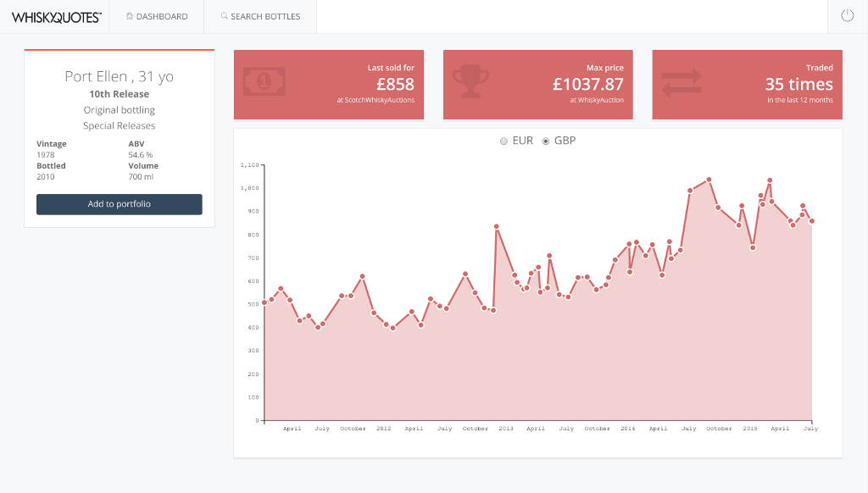Click the final data point on the chart
This screenshot has height=493, width=868.
812,221
